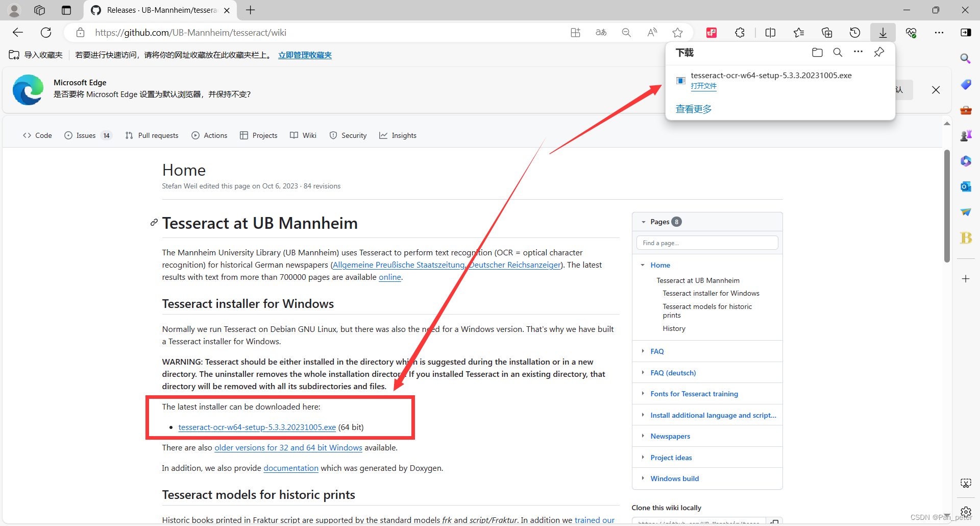The image size is (980, 526).
Task: Jump to the History section link
Action: click(x=674, y=328)
